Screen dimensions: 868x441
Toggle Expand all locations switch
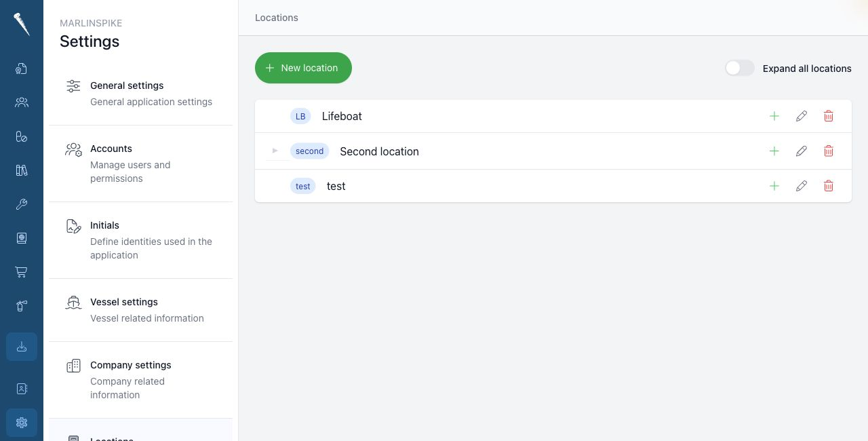point(739,68)
